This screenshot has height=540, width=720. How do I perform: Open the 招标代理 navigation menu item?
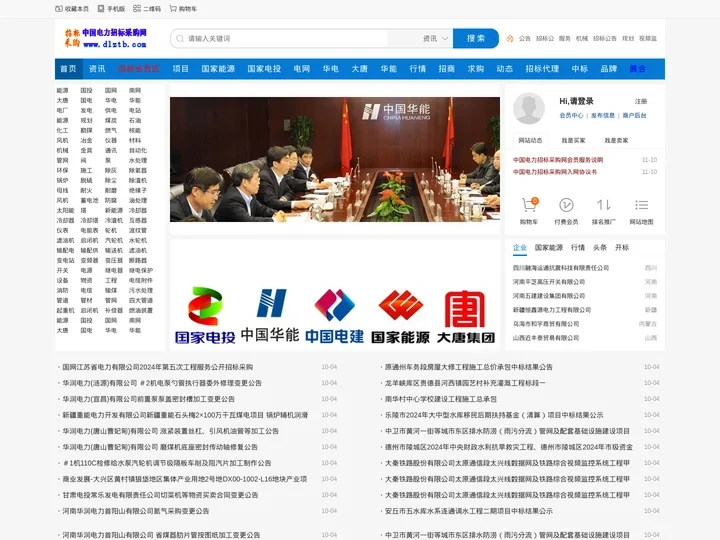(542, 69)
